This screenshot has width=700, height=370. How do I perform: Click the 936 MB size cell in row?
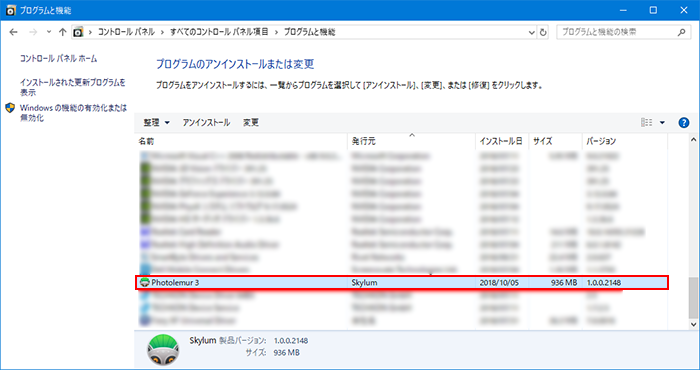(563, 283)
